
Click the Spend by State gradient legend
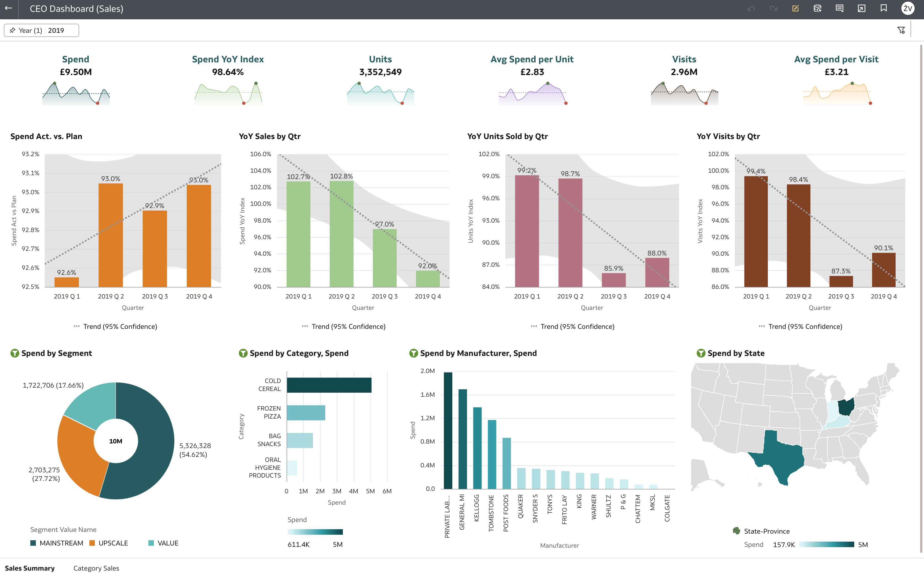(826, 545)
